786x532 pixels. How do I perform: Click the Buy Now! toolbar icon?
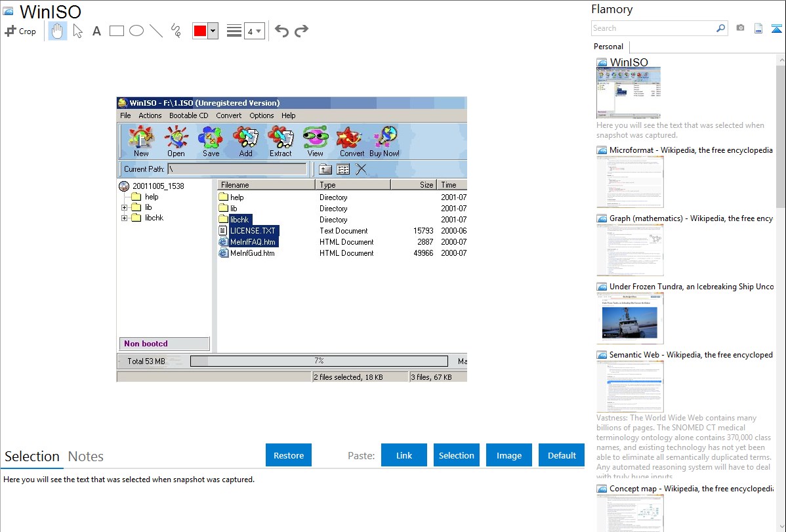tap(384, 141)
